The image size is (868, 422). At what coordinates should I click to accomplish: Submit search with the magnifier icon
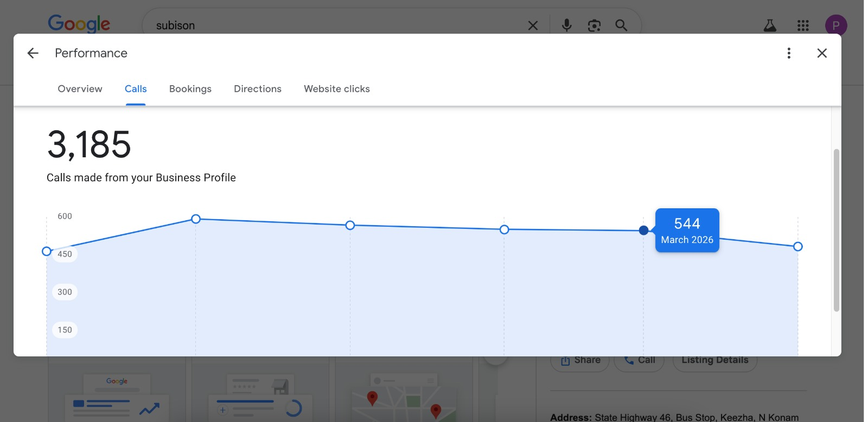tap(621, 25)
